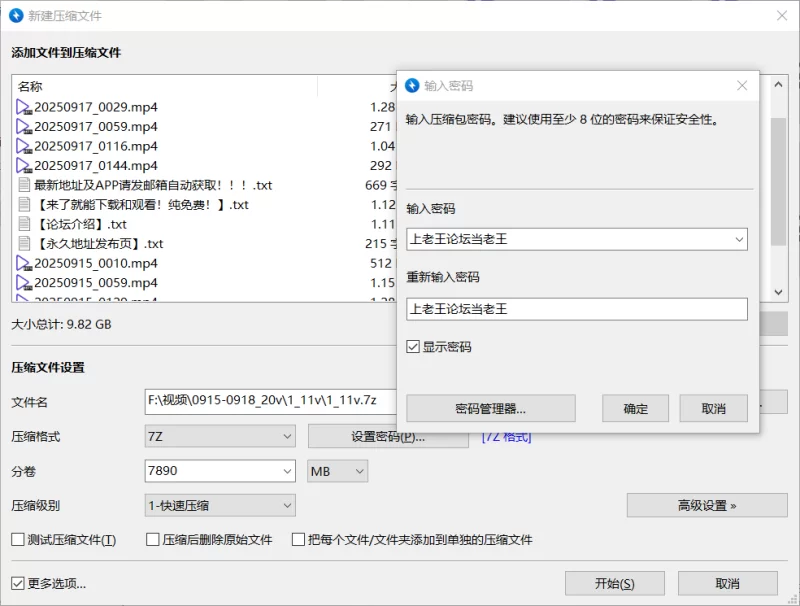Close the 输入密码 dialog
Viewport: 800px width, 606px height.
(x=742, y=86)
